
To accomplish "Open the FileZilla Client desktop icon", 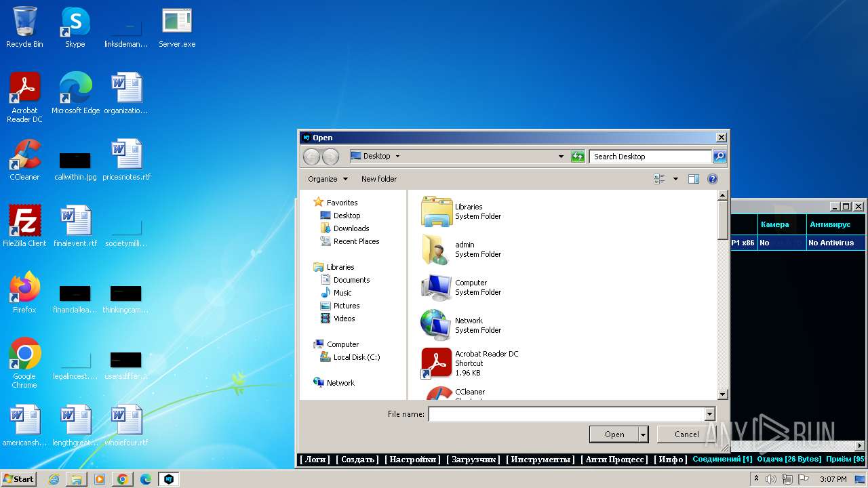I will pyautogui.click(x=24, y=226).
